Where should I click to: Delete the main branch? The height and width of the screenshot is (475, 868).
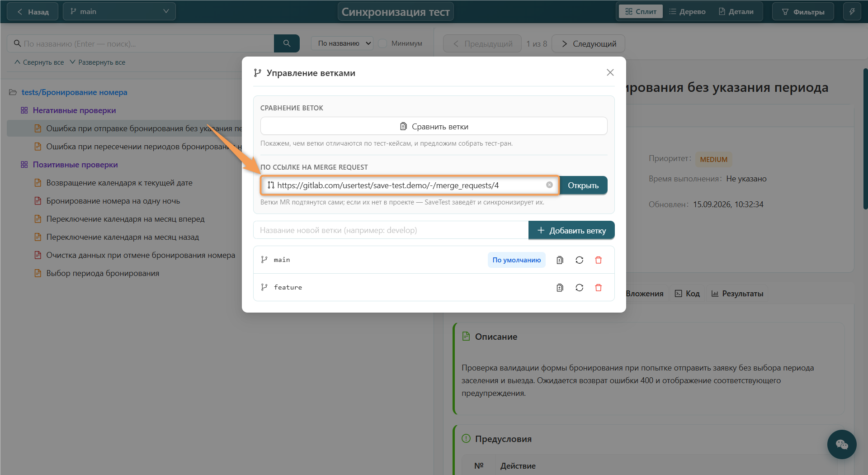(x=599, y=260)
